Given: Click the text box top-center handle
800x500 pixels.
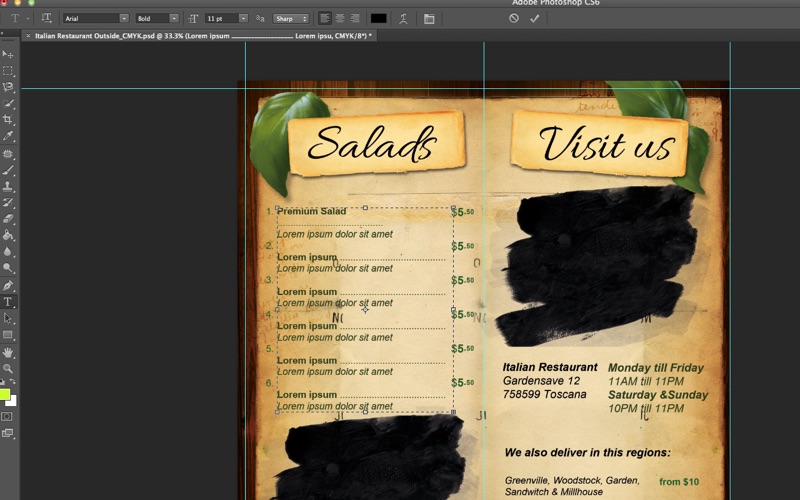Looking at the screenshot, I should (365, 208).
